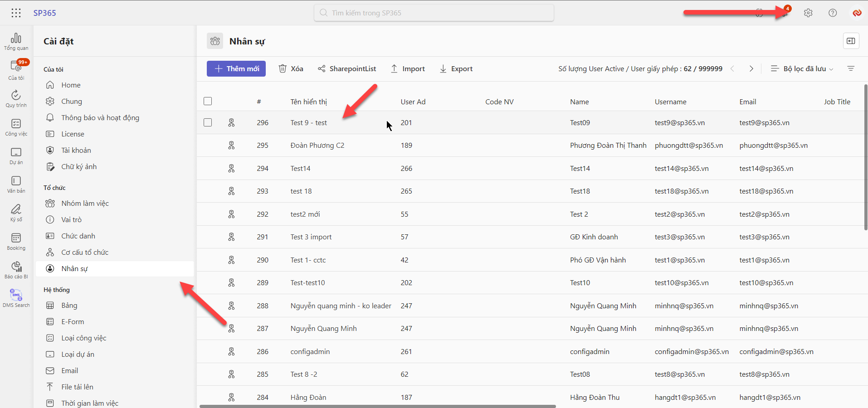Open Quy trình in left rail

(x=16, y=98)
